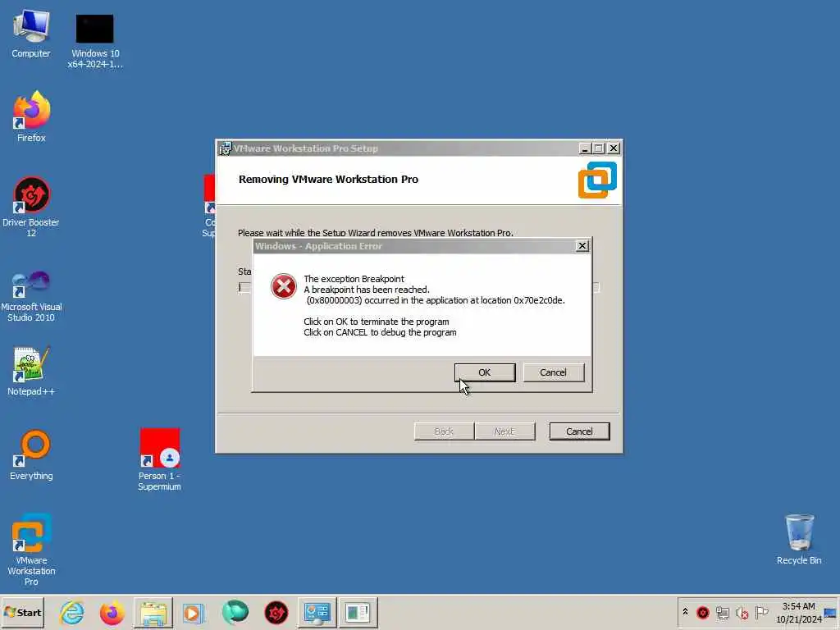The image size is (840, 630).
Task: Open Windows Media Player from taskbar
Action: pyautogui.click(x=194, y=612)
